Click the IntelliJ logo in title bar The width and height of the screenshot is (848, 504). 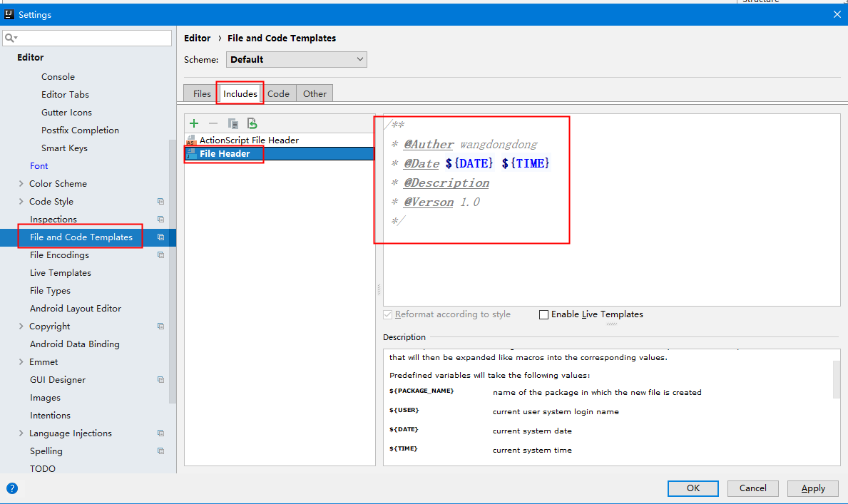(x=9, y=14)
